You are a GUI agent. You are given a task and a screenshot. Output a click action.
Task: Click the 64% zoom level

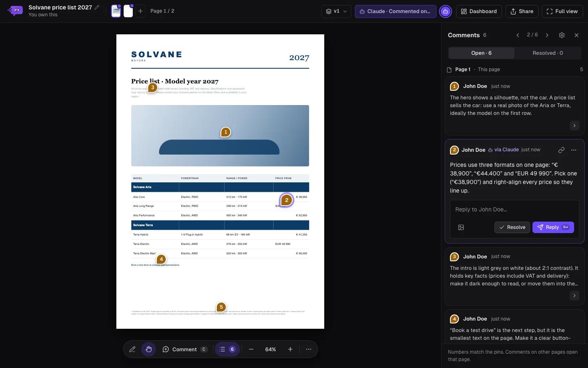click(x=271, y=349)
